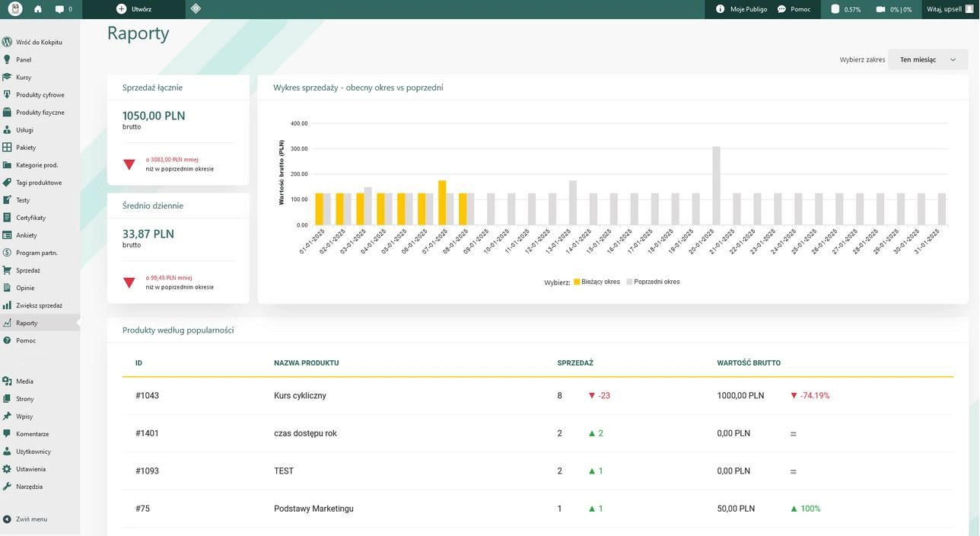980x536 pixels.
Task: Open the Ten miesiąc range dropdown
Action: 928,59
